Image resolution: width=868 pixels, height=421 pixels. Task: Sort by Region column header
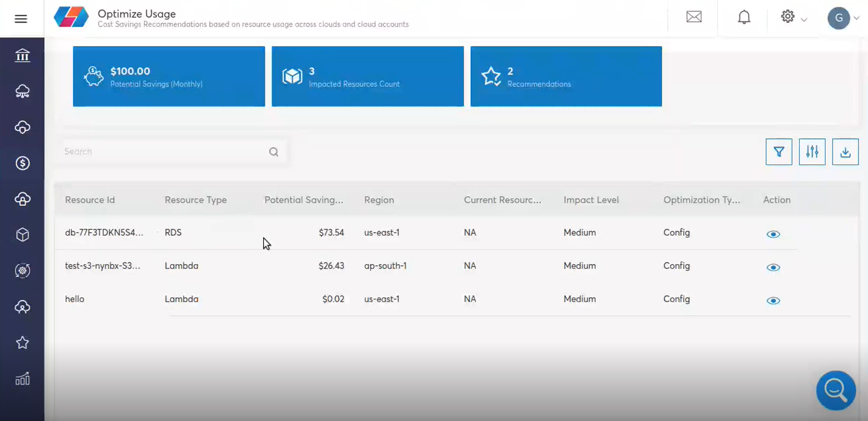[379, 200]
